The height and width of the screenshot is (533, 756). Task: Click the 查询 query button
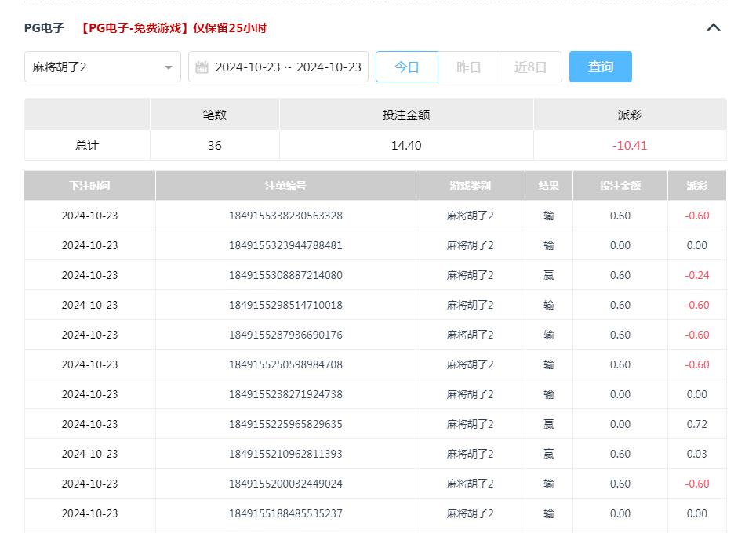pyautogui.click(x=600, y=67)
